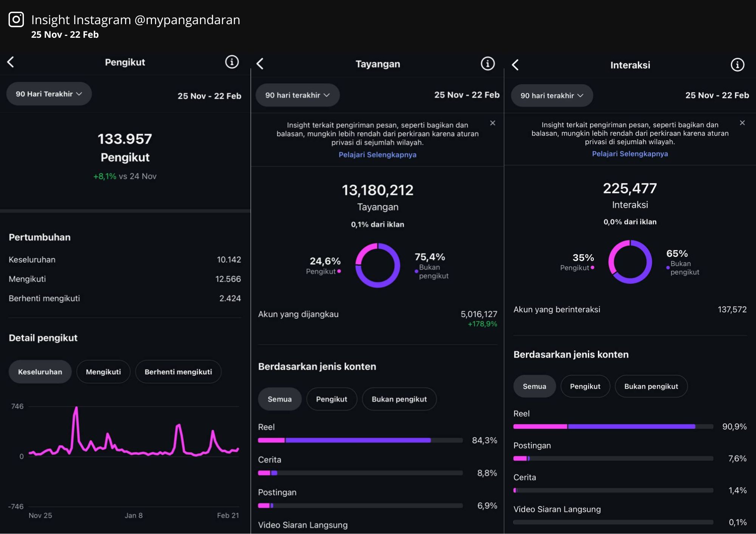Select Pengikut filter in Tayangan panel
This screenshot has width=756, height=534.
tap(332, 399)
